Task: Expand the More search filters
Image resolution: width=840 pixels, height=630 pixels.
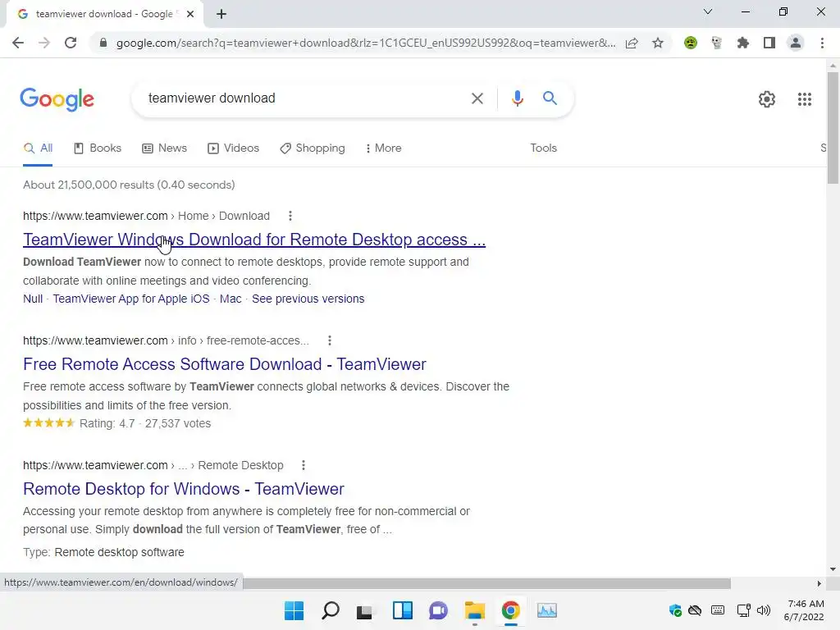Action: (383, 148)
